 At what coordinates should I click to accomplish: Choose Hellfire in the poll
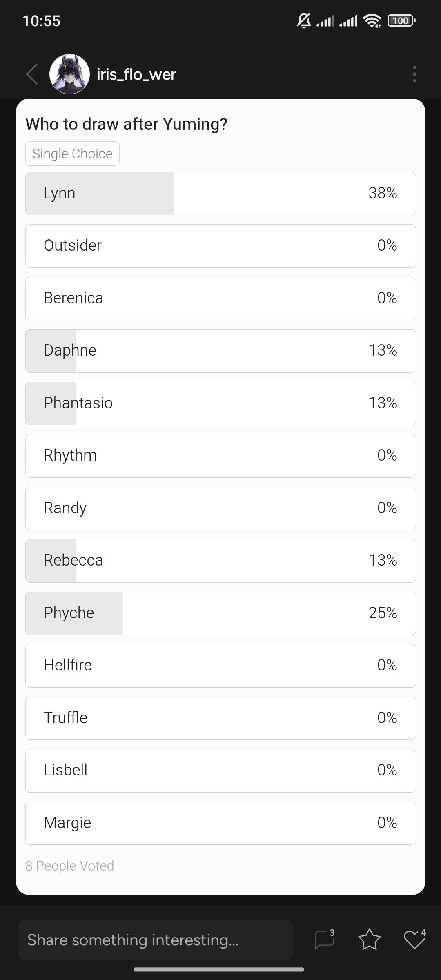220,666
